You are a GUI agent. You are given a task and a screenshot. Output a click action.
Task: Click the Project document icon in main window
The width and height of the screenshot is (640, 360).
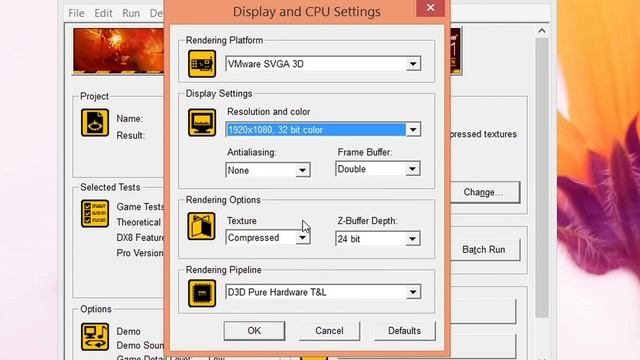point(95,122)
